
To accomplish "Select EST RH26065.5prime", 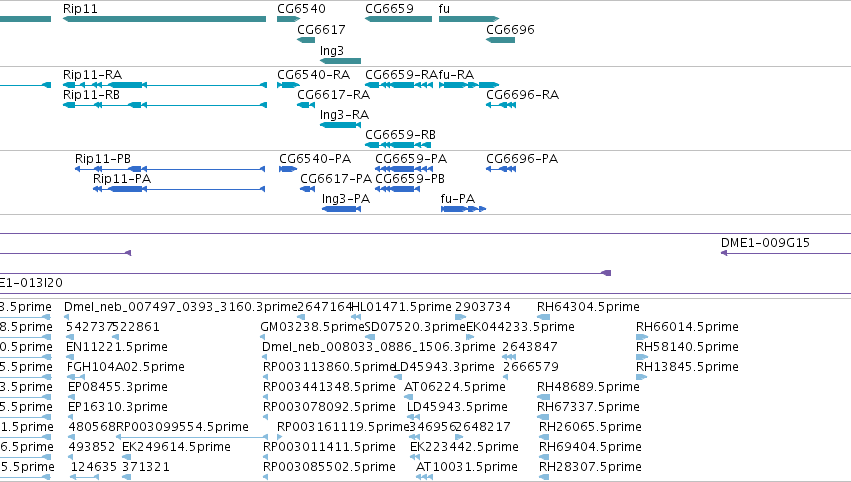I will tap(590, 427).
